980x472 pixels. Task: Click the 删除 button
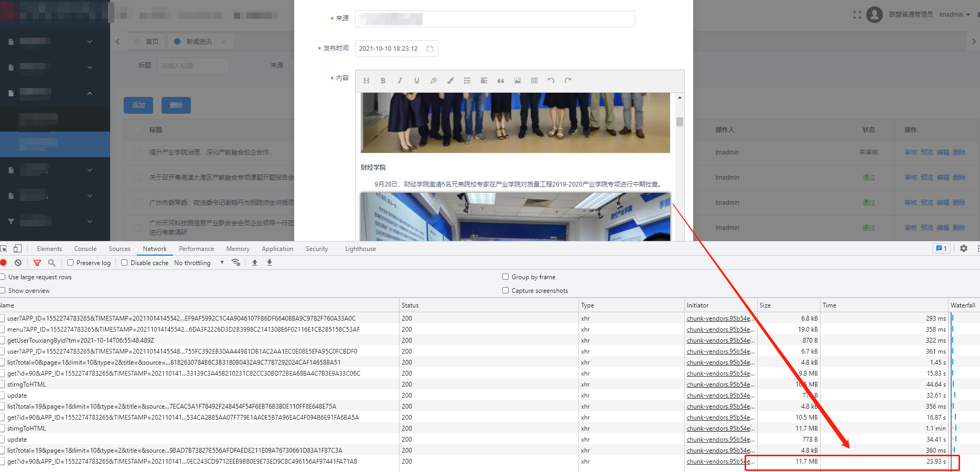coord(176,105)
